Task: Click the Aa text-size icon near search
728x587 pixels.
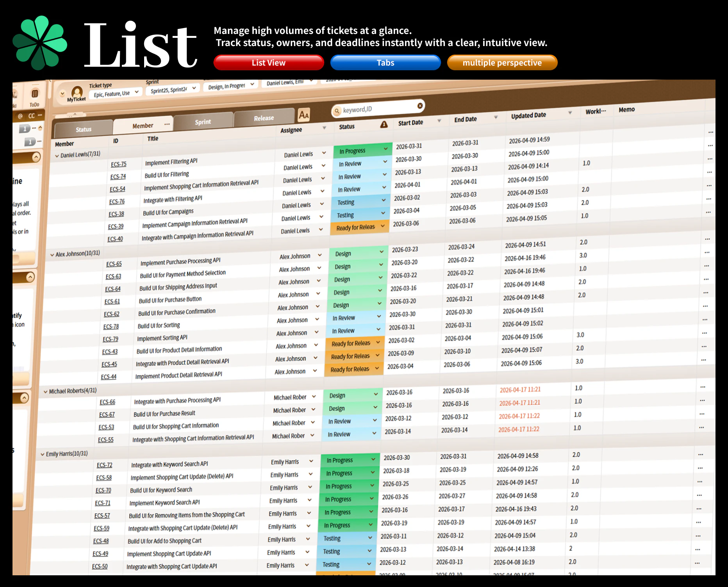Action: [x=305, y=115]
